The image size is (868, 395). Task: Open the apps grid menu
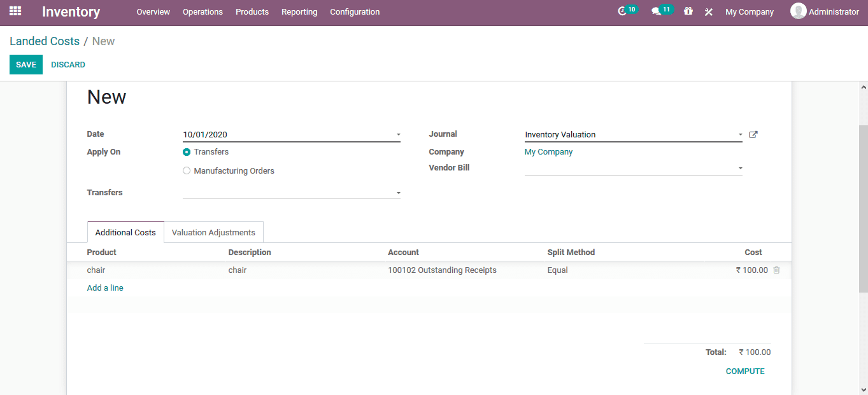(15, 11)
